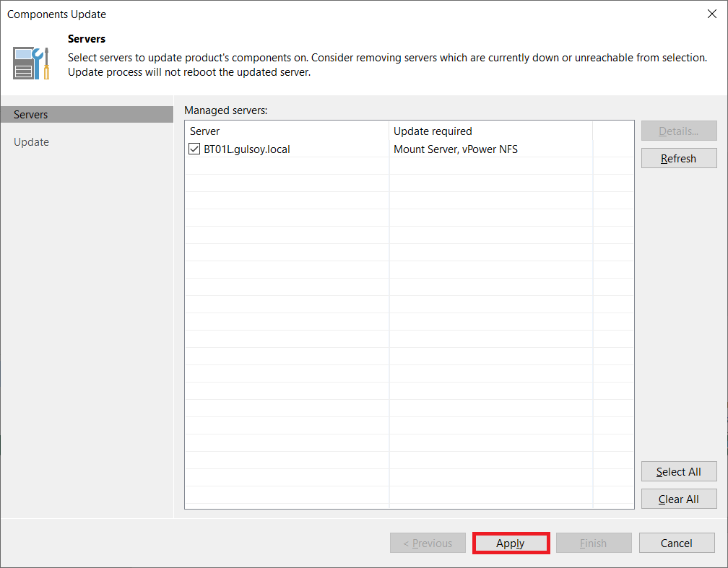Sort by the Server column header
This screenshot has width=728, height=568.
click(287, 131)
